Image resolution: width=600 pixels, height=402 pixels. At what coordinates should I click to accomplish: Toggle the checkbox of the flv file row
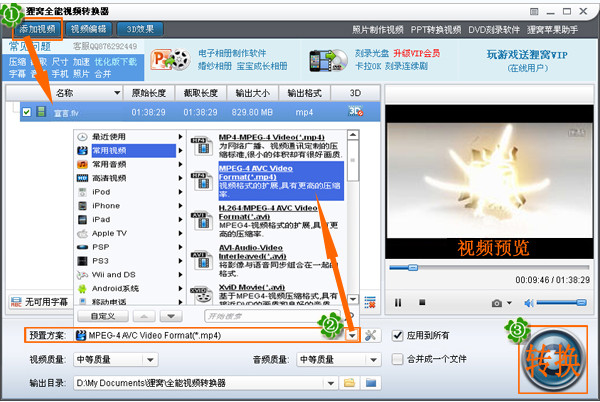26,112
